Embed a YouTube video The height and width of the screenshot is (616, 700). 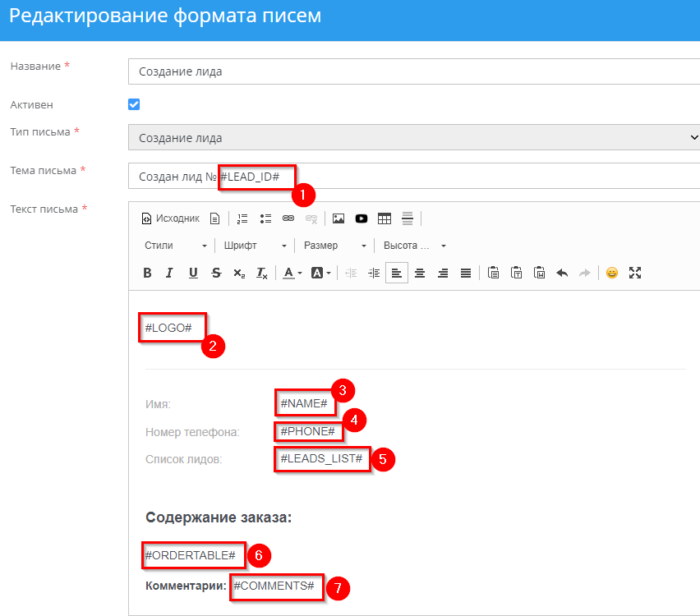pos(362,218)
